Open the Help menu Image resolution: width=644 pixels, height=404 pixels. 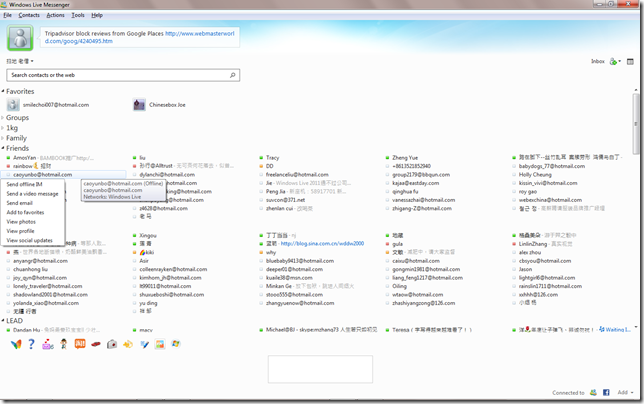point(97,15)
